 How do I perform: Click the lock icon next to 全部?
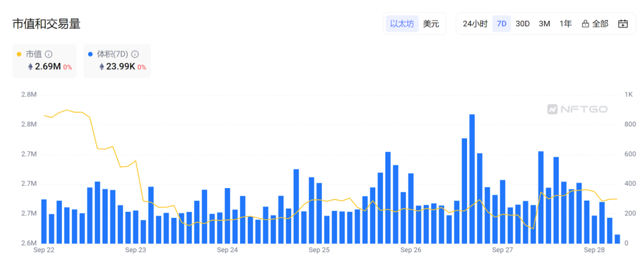point(586,24)
